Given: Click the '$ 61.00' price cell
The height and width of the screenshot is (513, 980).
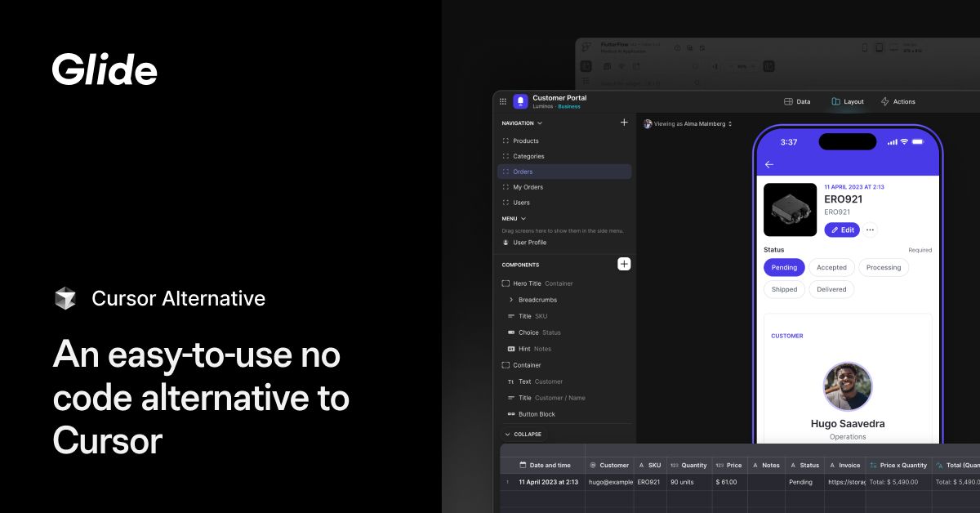Looking at the screenshot, I should tap(729, 482).
